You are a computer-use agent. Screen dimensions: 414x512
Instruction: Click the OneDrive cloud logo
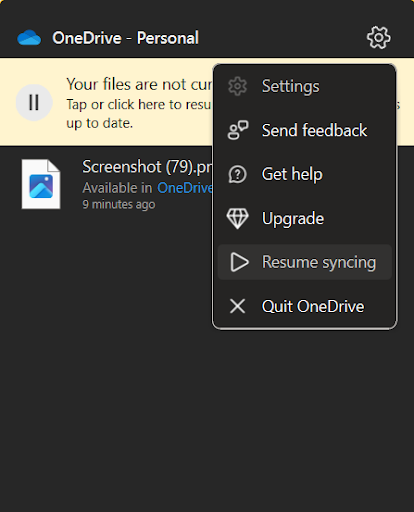point(29,38)
